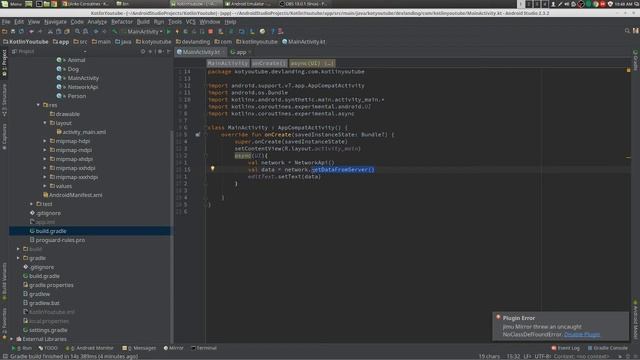
Task: Collapse the layout folder in project tree
Action: [x=45, y=123]
